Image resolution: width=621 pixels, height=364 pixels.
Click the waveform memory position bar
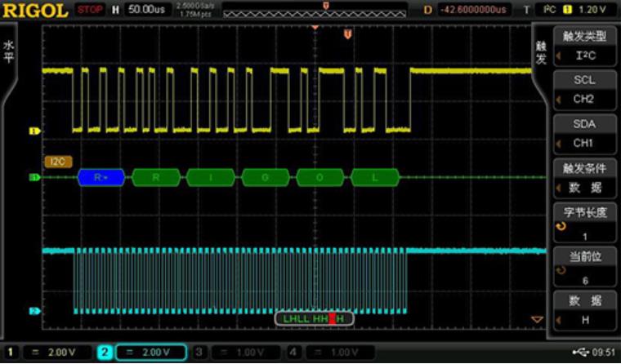coord(315,10)
